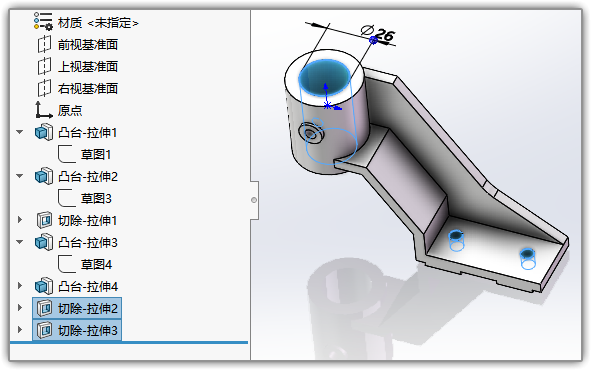Expand the 切除-拉伸3 feature node
The width and height of the screenshot is (591, 370).
pos(20,330)
